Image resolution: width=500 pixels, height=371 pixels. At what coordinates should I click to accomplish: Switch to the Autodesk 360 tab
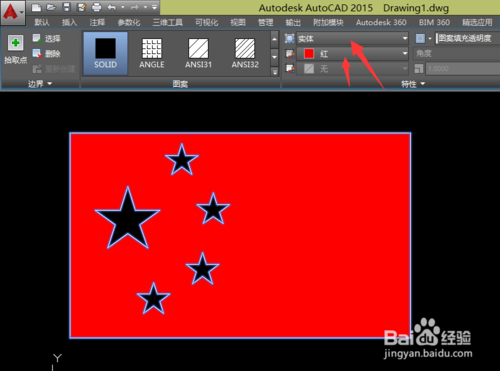(381, 22)
